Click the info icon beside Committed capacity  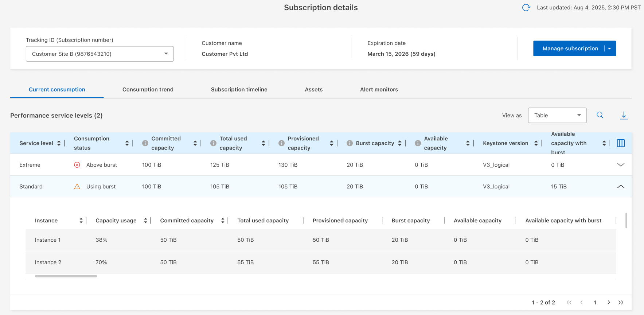pos(145,143)
